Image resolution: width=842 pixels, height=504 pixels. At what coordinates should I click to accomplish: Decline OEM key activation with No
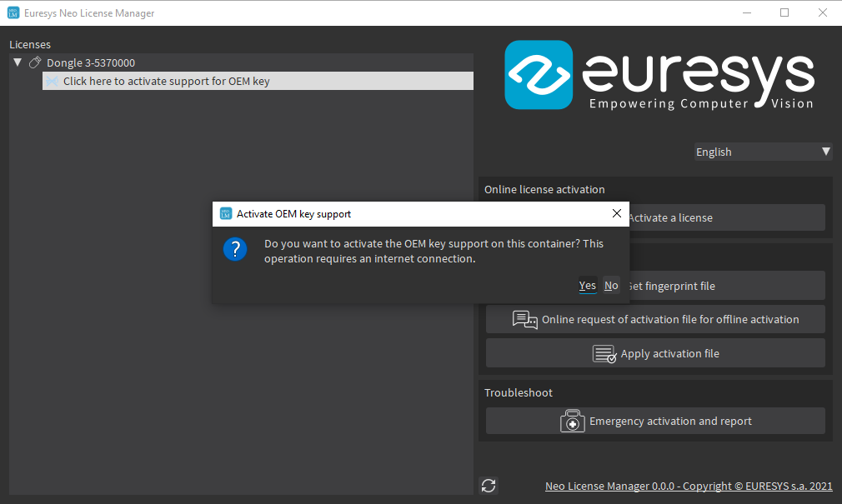click(x=611, y=286)
